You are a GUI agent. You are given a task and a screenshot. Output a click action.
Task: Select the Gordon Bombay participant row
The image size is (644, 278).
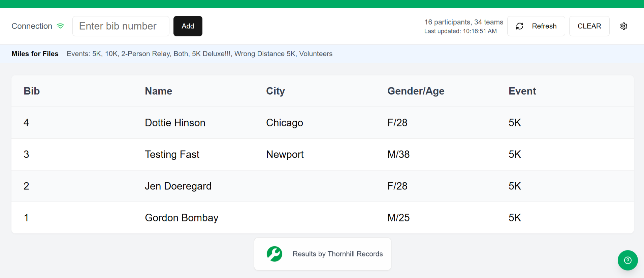tap(182, 218)
